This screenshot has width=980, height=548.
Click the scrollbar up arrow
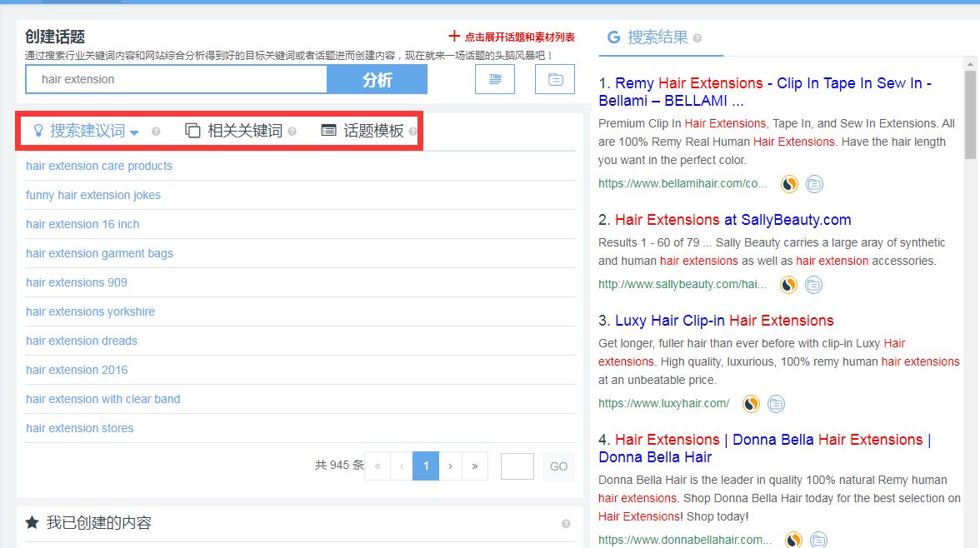(970, 64)
